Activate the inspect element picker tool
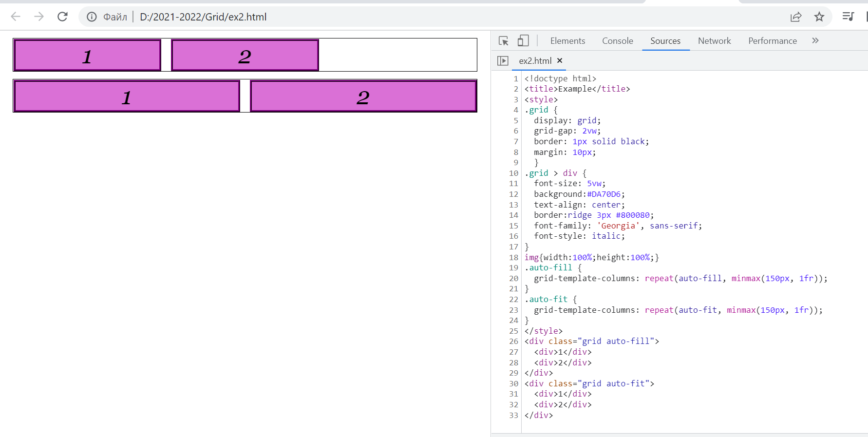The width and height of the screenshot is (868, 437). 504,41
